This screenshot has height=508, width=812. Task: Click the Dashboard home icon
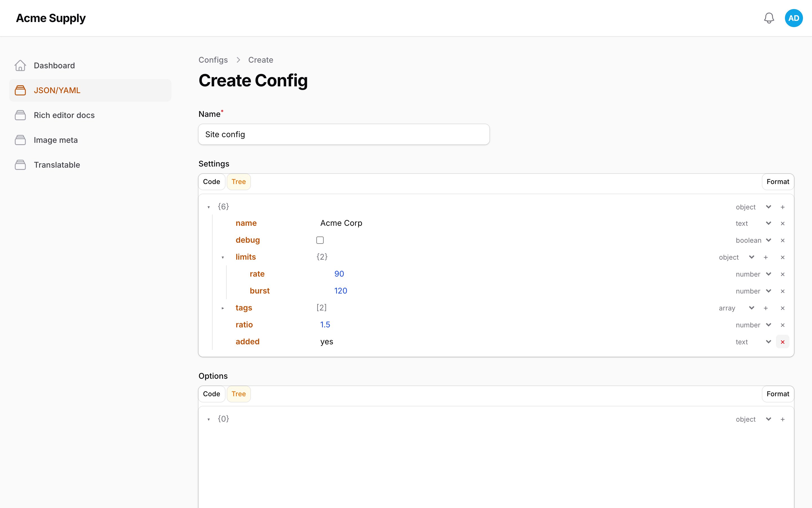click(20, 65)
